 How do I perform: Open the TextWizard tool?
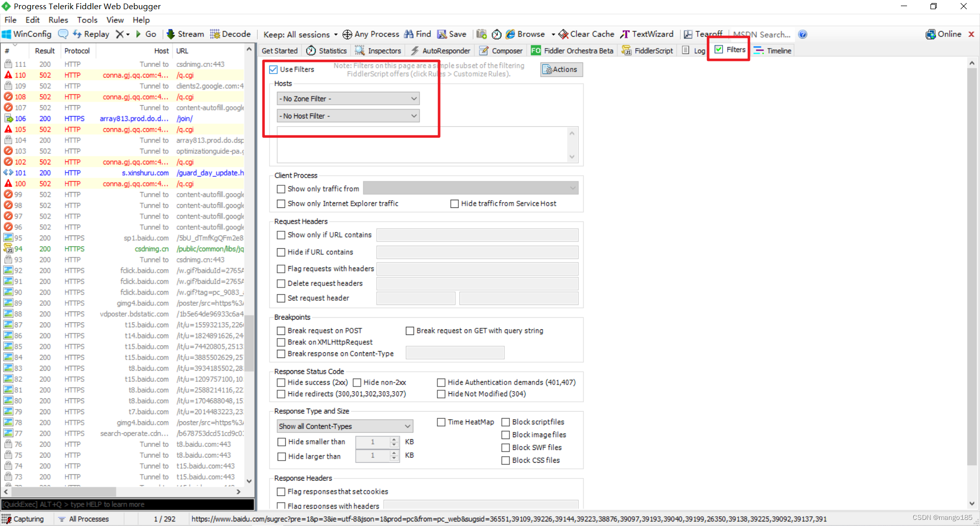pos(647,34)
